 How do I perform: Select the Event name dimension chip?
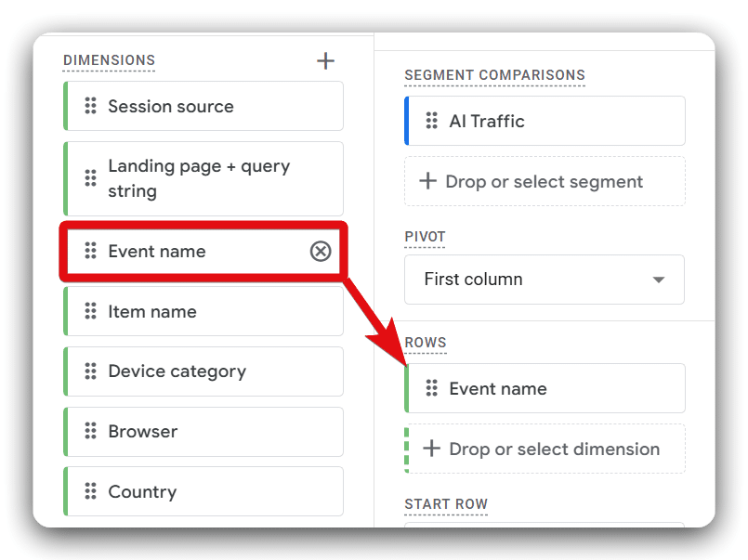[195, 251]
